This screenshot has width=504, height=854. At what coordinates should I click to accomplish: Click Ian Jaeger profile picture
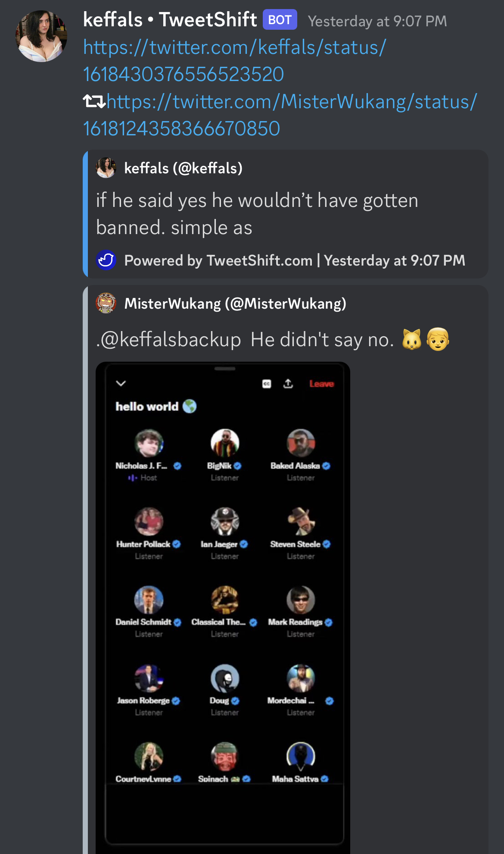[225, 522]
